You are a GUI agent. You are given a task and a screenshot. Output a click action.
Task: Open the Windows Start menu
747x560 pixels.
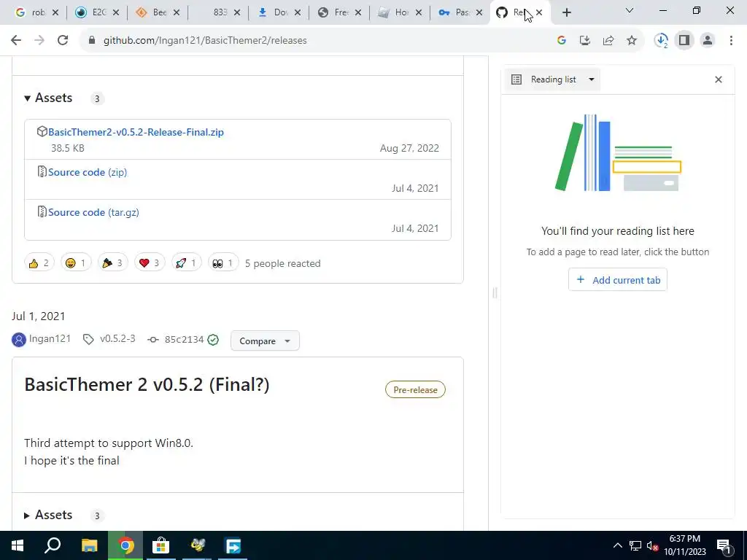(18, 545)
